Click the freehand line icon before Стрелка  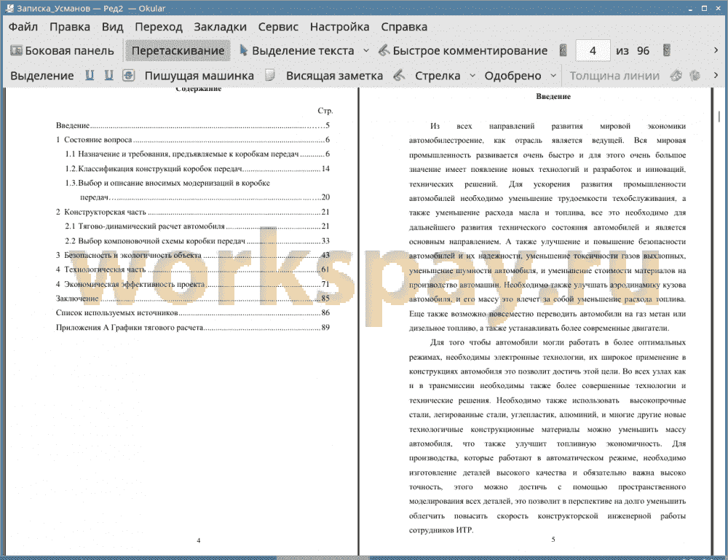(399, 75)
